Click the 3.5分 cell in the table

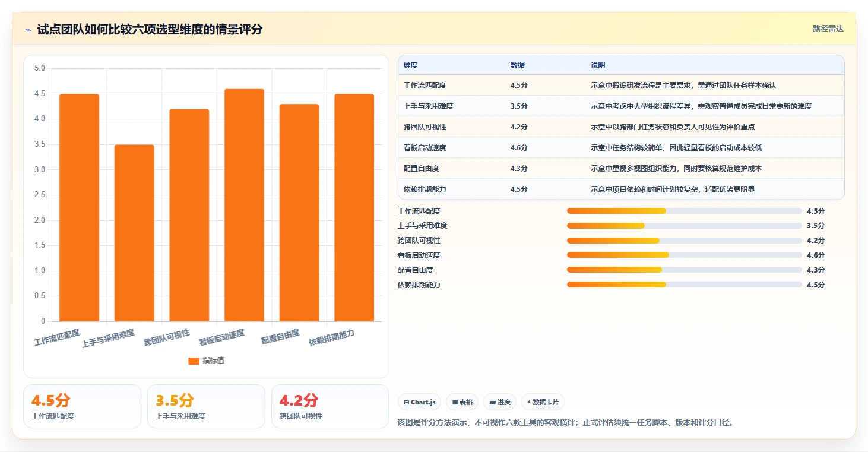[x=519, y=106]
